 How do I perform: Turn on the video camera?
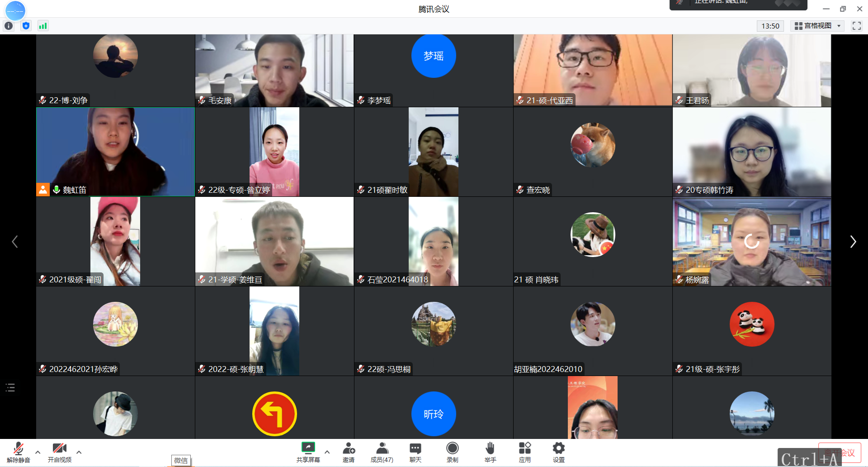click(x=60, y=452)
